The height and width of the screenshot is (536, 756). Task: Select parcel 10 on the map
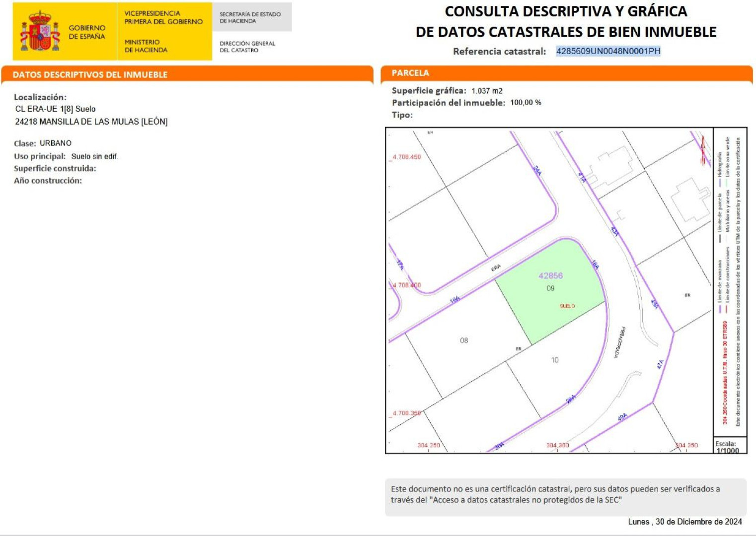(x=555, y=360)
